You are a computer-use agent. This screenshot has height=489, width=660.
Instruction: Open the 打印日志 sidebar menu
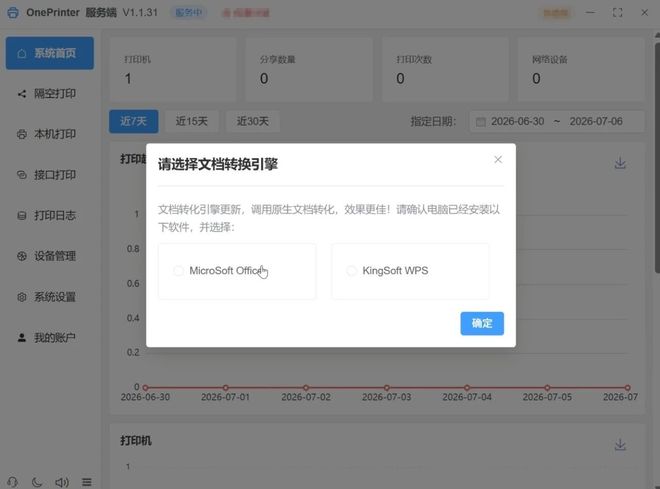(x=50, y=215)
